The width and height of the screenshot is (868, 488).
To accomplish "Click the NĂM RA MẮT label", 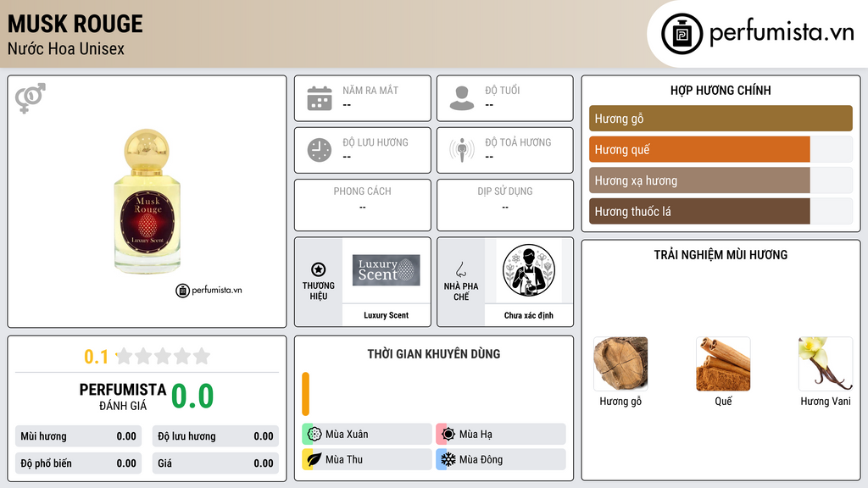I will pos(370,90).
